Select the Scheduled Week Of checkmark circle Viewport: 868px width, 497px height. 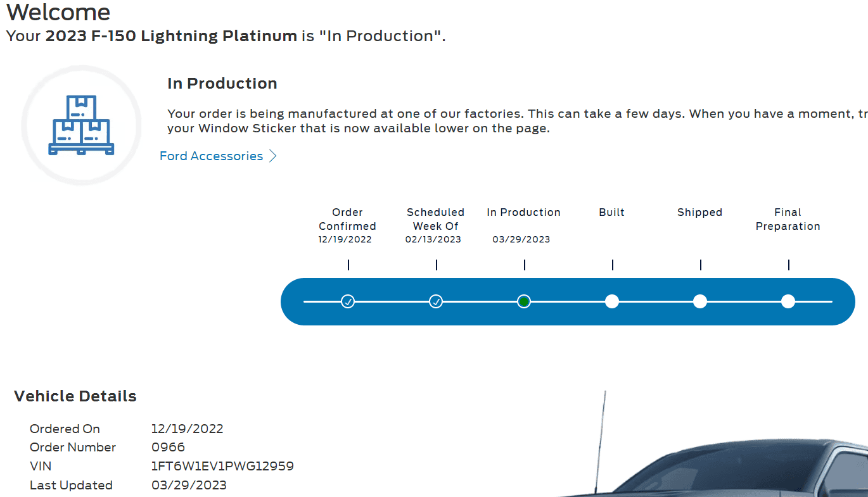[x=436, y=301]
